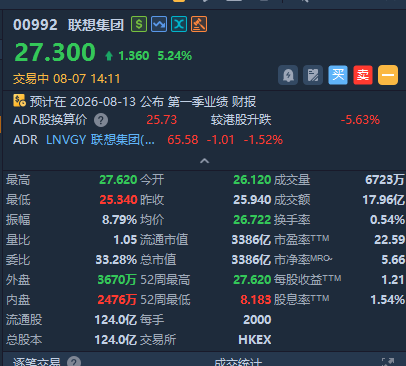Image resolution: width=406 pixels, height=366 pixels.
Task: Click the 成交额 value 17.96亿
Action: pos(384,200)
